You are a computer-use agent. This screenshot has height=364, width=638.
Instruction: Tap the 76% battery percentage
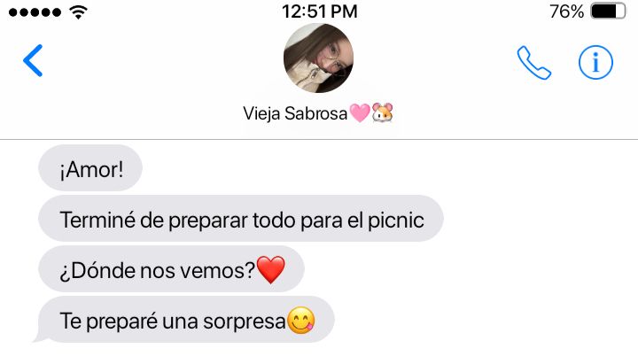[x=566, y=12]
